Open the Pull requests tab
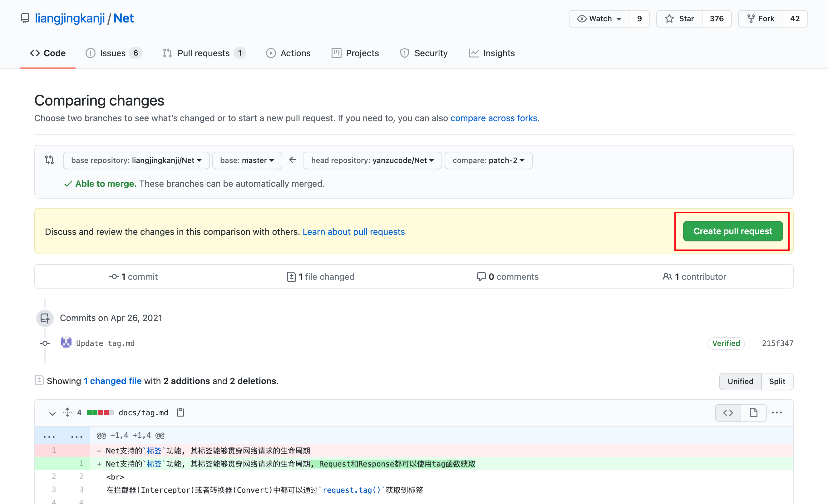The image size is (828, 504). pos(203,53)
